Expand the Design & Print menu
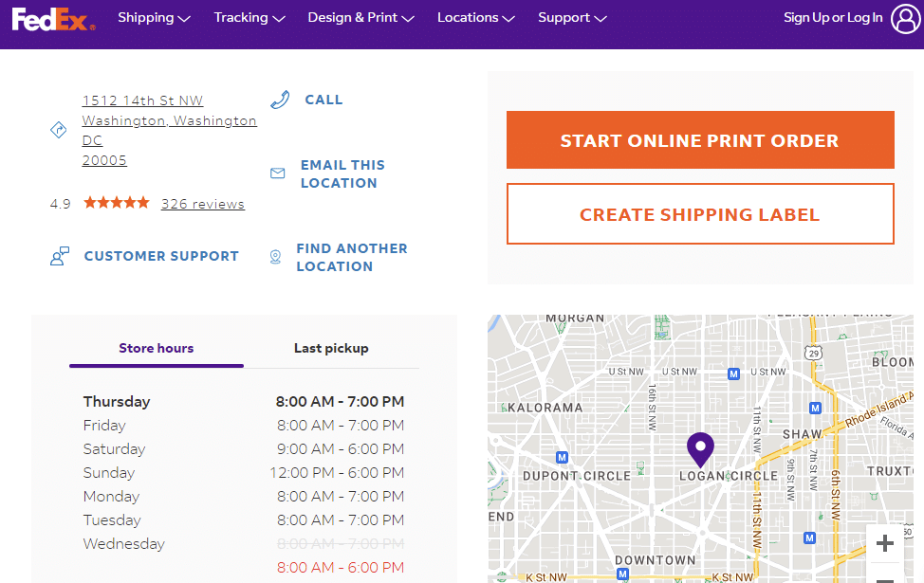This screenshot has height=583, width=924. click(x=360, y=17)
